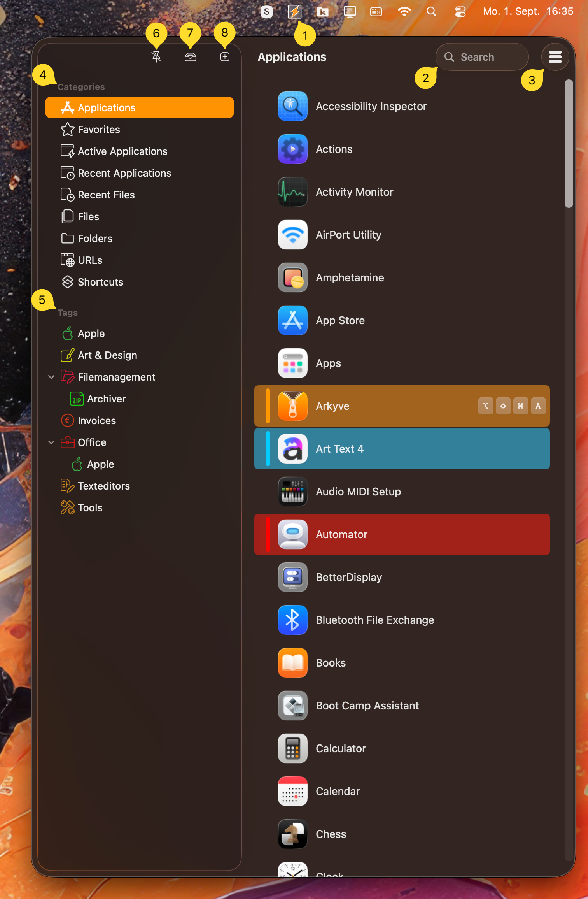Click Arkyve's shift key shortcut badge
The width and height of the screenshot is (588, 899).
[x=503, y=406]
